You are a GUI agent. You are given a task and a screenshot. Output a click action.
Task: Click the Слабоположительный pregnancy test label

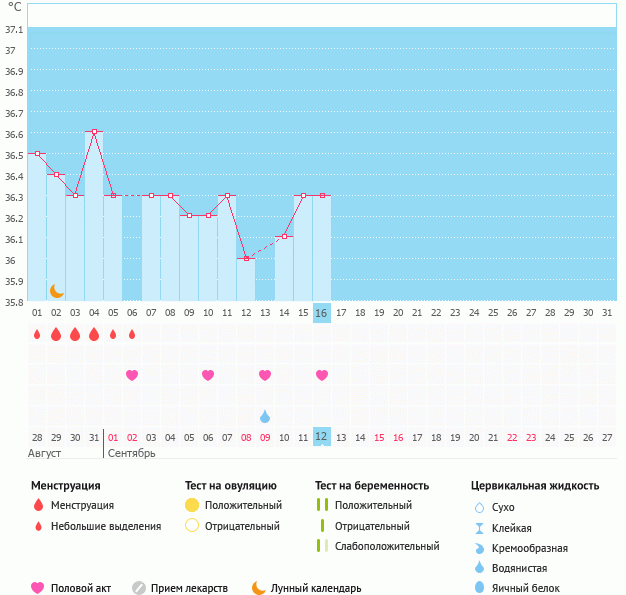[387, 546]
